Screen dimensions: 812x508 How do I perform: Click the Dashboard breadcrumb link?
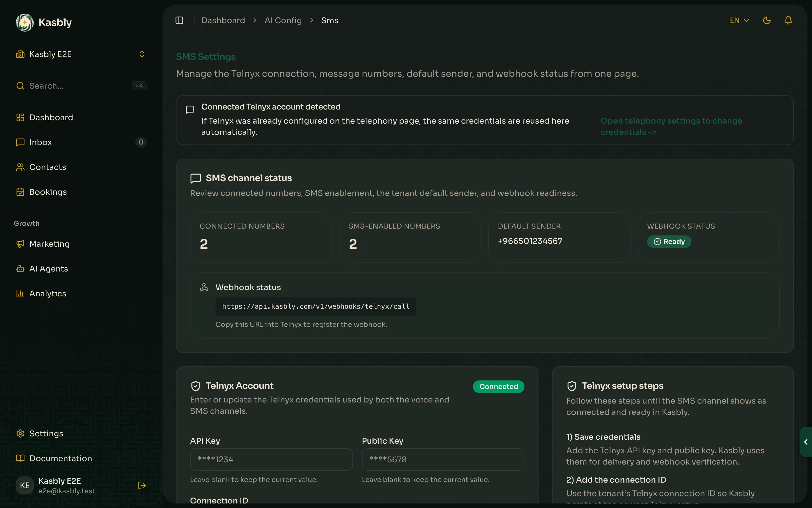click(x=223, y=21)
